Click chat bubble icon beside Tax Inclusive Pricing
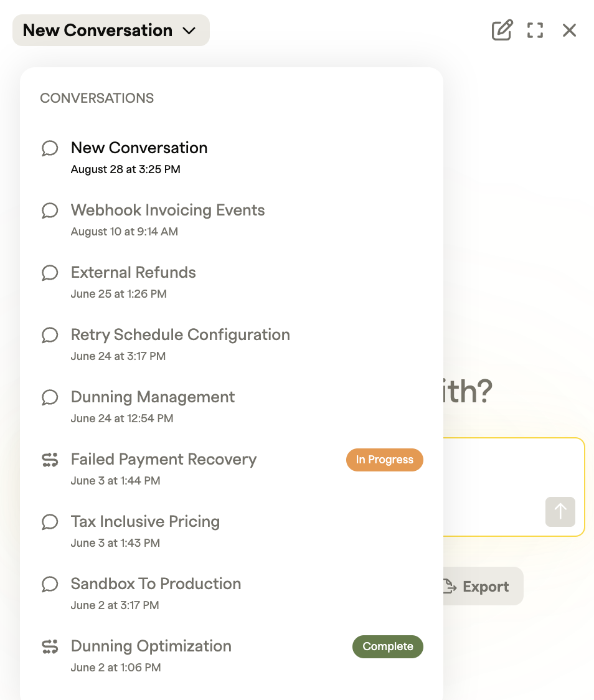594x700 pixels. [50, 522]
